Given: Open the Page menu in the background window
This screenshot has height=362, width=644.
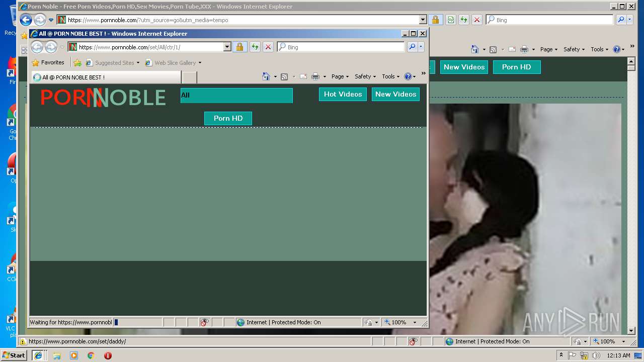Looking at the screenshot, I should pos(549,49).
